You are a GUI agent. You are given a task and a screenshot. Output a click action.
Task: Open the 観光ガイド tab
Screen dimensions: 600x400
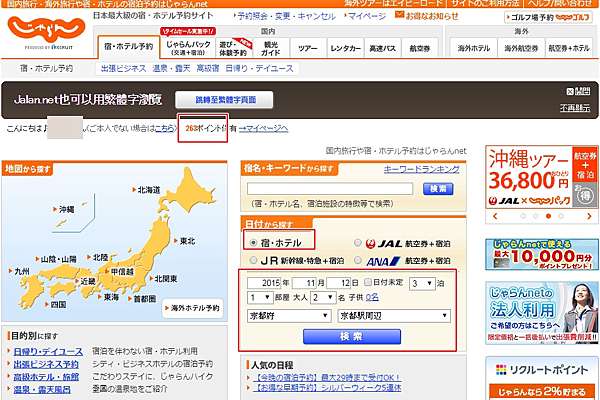pyautogui.click(x=271, y=48)
